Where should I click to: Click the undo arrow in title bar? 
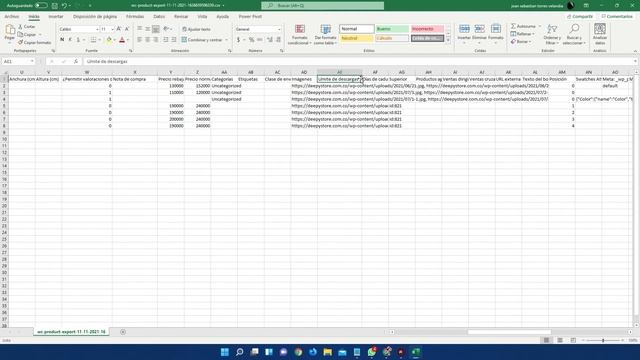(64, 6)
